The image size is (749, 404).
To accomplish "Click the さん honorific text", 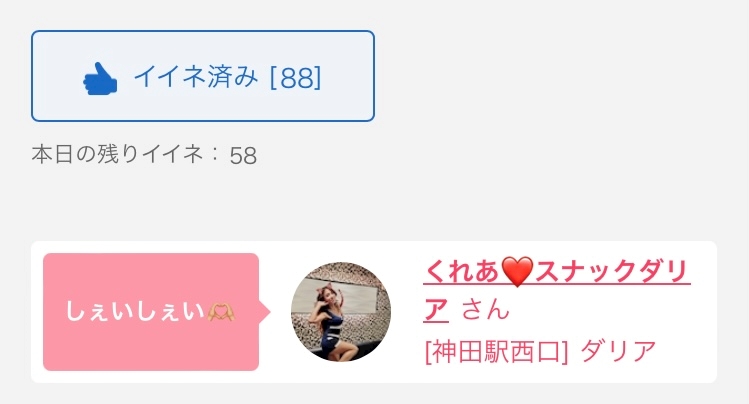I will (486, 309).
